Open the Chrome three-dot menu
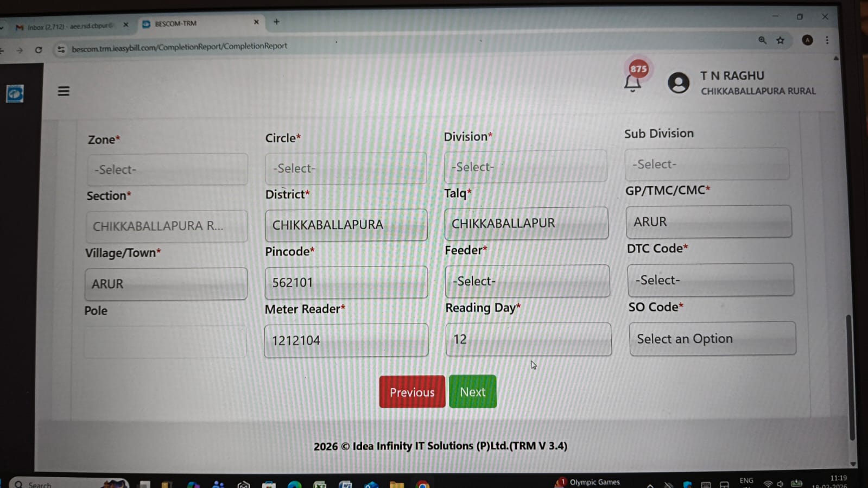This screenshot has height=488, width=868. 827,40
